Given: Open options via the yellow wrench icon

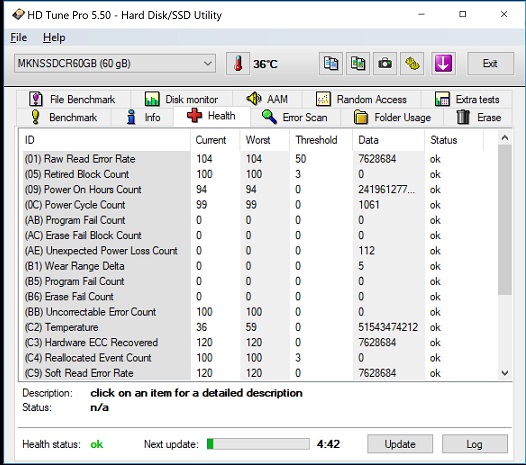Looking at the screenshot, I should pyautogui.click(x=412, y=63).
